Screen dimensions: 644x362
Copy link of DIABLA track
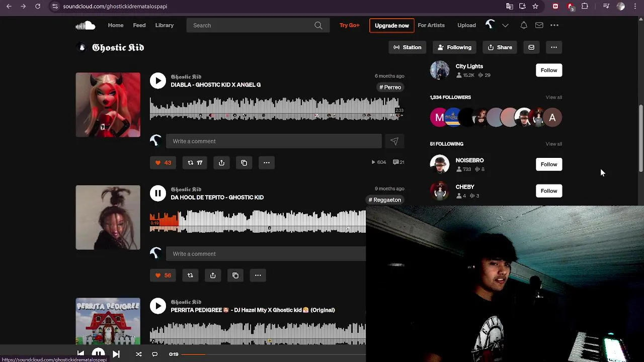pyautogui.click(x=244, y=162)
